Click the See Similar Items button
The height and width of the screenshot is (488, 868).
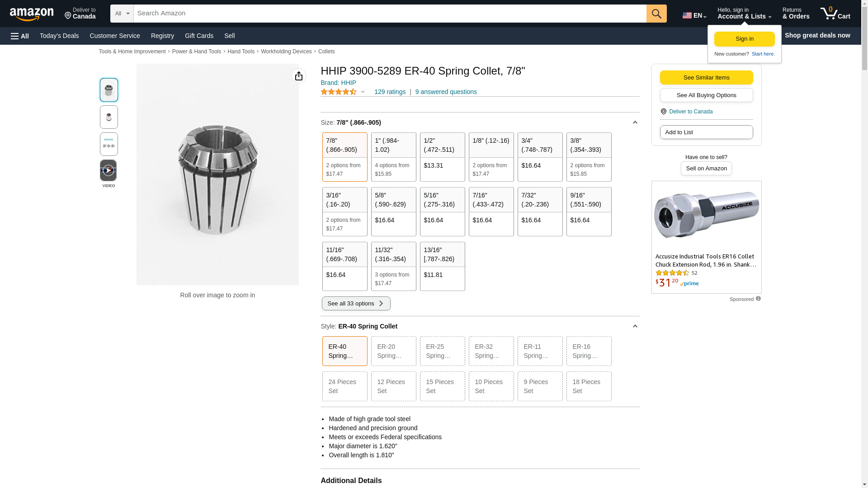point(706,77)
